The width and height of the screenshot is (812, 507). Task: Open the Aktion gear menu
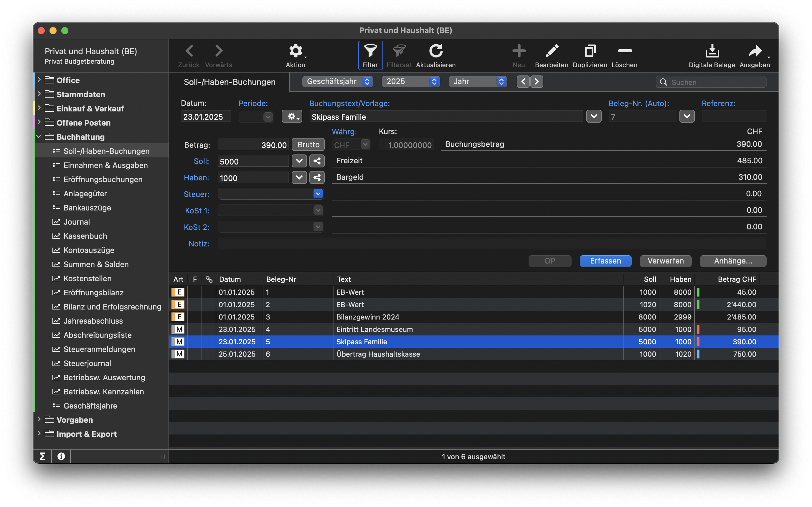pos(296,51)
